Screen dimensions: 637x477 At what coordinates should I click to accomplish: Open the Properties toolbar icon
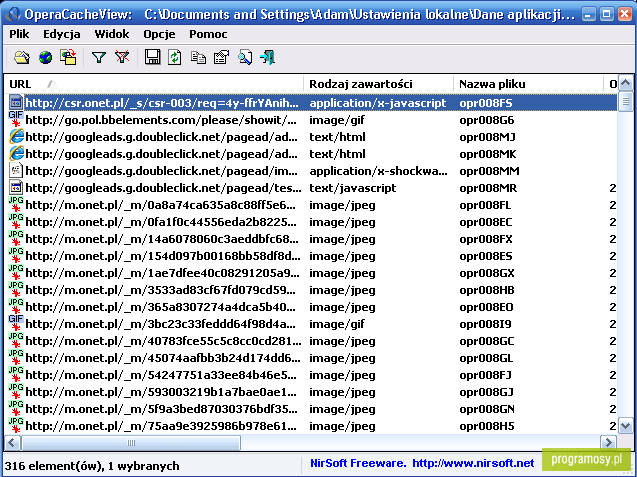coord(221,57)
